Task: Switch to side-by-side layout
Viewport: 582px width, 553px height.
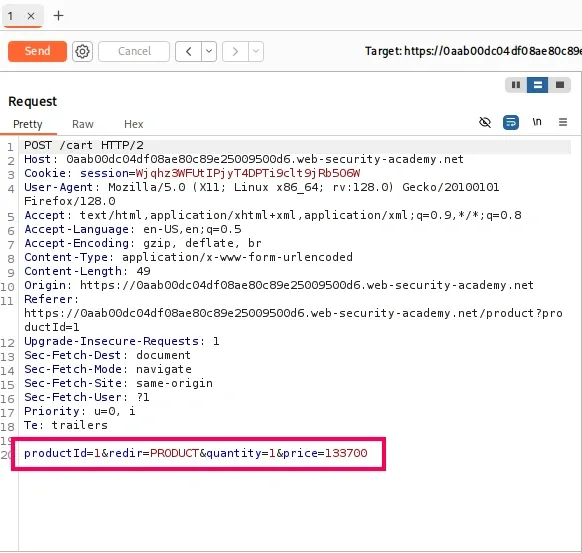Action: 516,85
